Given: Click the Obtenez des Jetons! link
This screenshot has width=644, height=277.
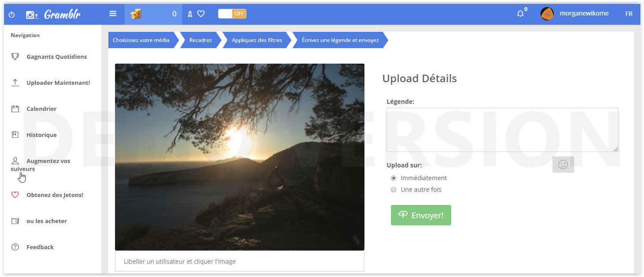Looking at the screenshot, I should coord(54,195).
